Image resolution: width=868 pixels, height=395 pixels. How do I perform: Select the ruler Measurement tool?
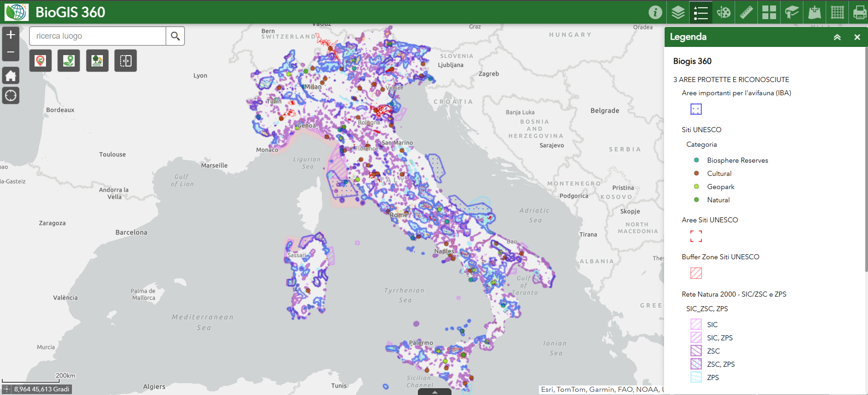746,12
